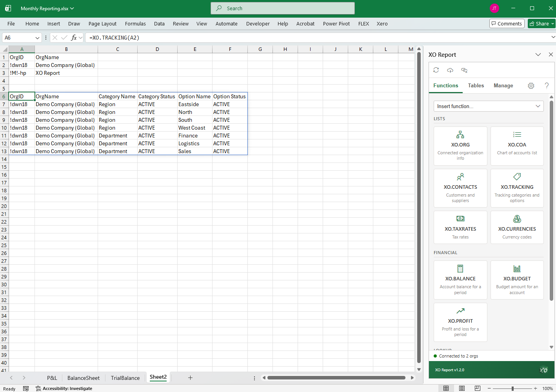
Task: Click the JT user account avatar
Action: click(494, 8)
